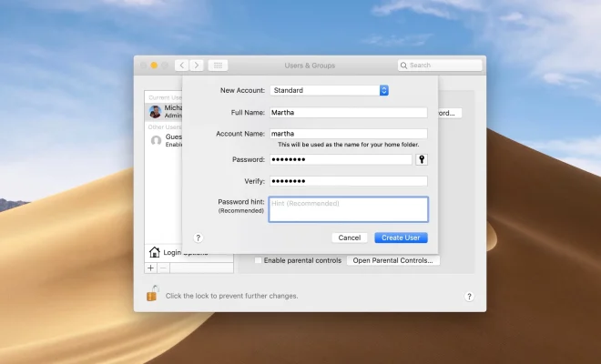Viewport: 601px width, 364px height.
Task: Remove user with the minus button
Action: coord(163,268)
